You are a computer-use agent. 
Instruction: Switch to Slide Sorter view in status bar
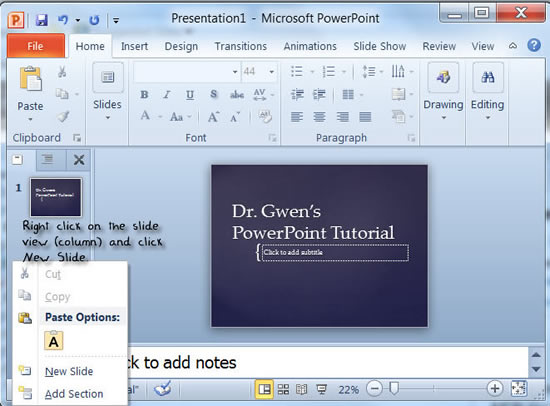(283, 389)
